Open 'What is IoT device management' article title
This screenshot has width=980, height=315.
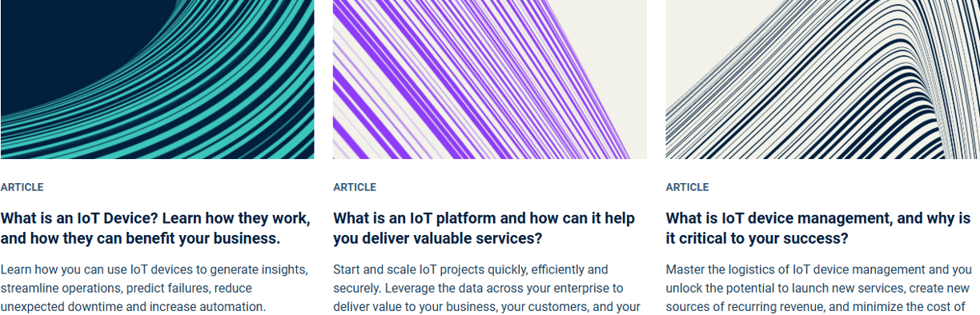818,228
